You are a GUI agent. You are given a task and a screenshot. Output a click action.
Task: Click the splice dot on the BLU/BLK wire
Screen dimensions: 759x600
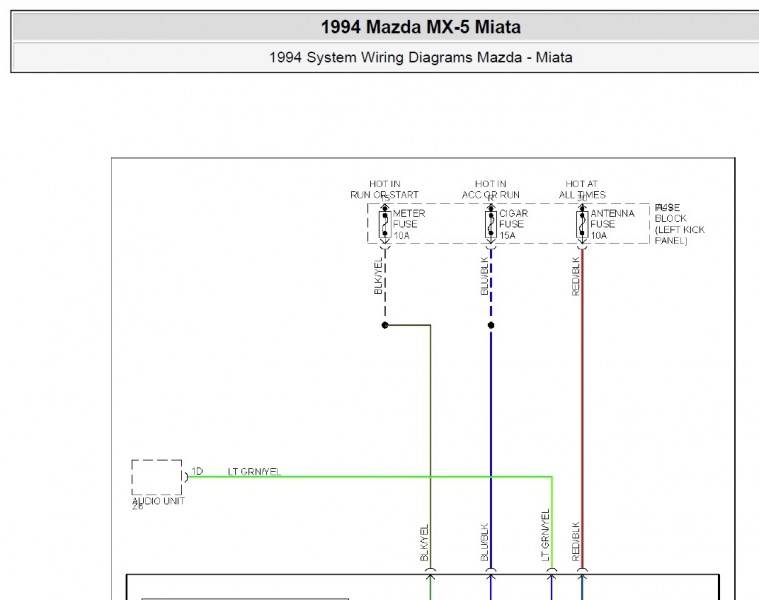[x=491, y=325]
